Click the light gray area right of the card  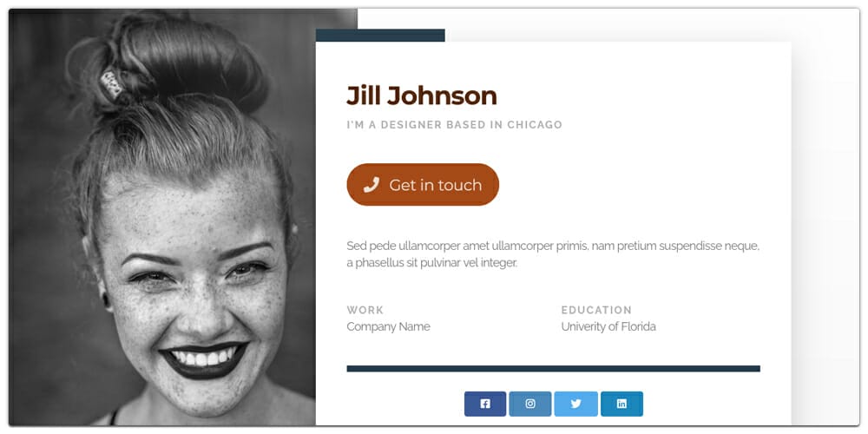825,221
